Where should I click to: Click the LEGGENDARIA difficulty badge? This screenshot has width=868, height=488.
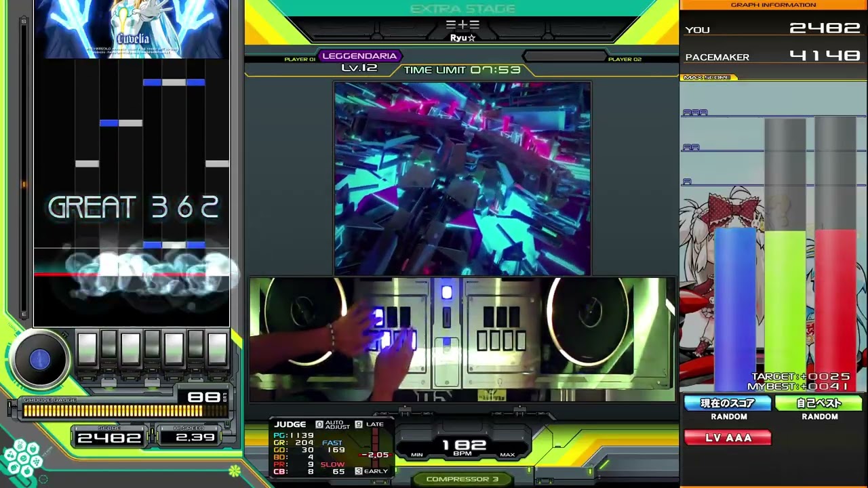click(x=359, y=56)
